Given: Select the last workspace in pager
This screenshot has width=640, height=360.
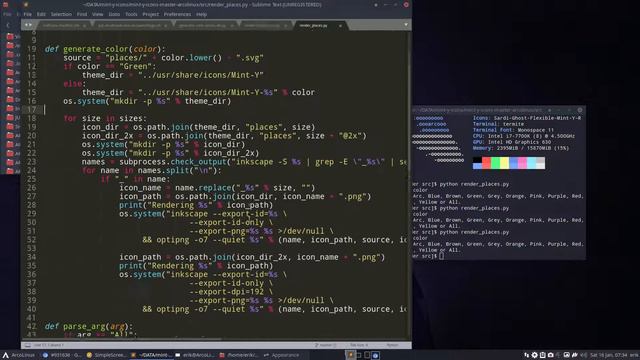Looking at the screenshot, I should click(x=376, y=355).
